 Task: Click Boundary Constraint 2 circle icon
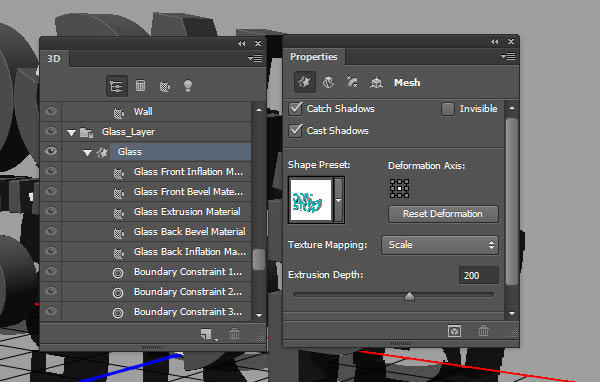click(x=118, y=292)
